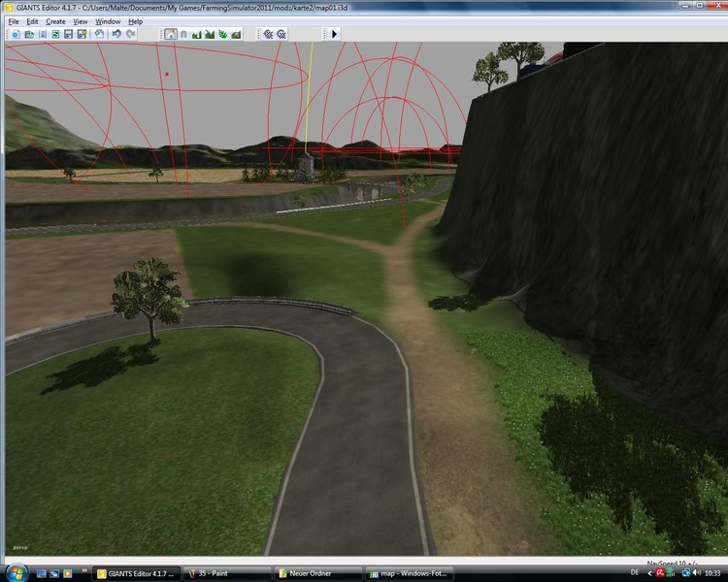The width and height of the screenshot is (728, 582).
Task: Expand hidden tray icons arrow
Action: 649,573
